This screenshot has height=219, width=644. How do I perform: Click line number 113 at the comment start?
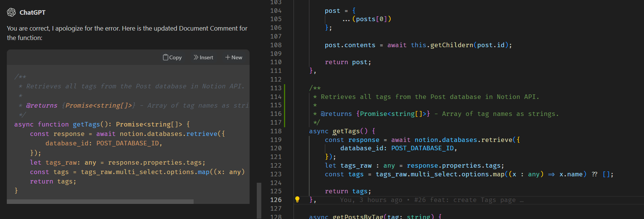point(276,88)
